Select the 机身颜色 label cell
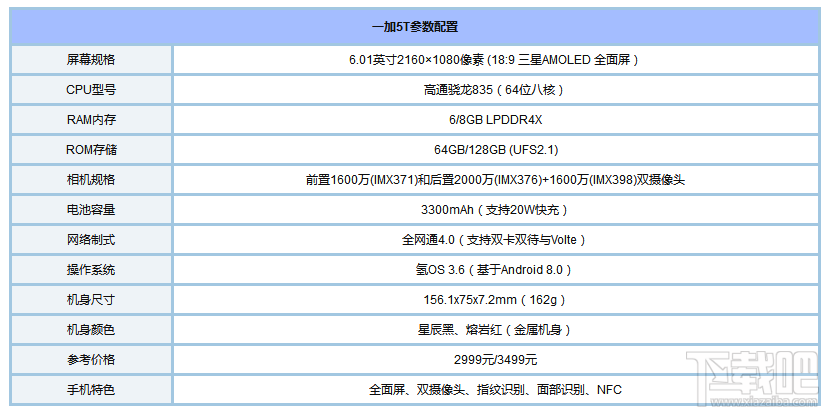The height and width of the screenshot is (412, 826). [x=91, y=330]
